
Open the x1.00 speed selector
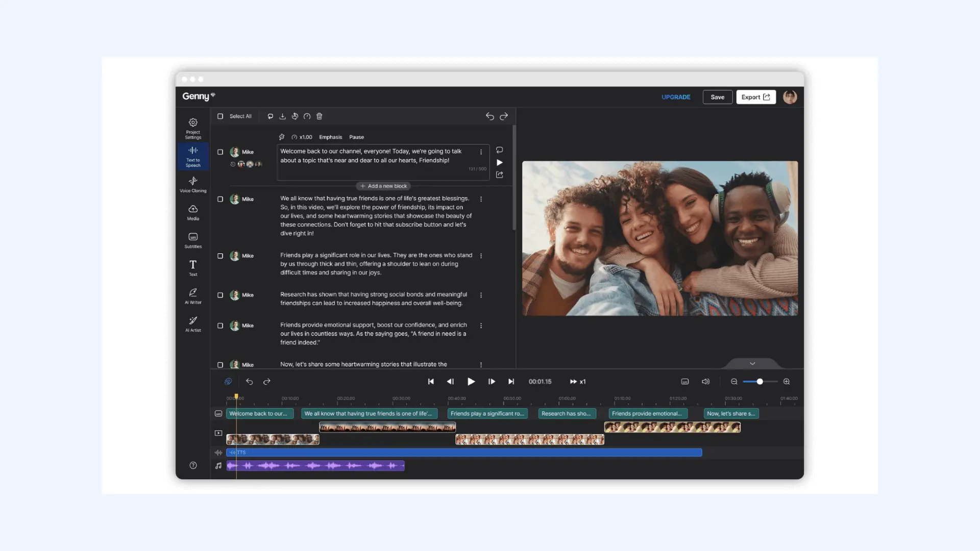tap(303, 137)
